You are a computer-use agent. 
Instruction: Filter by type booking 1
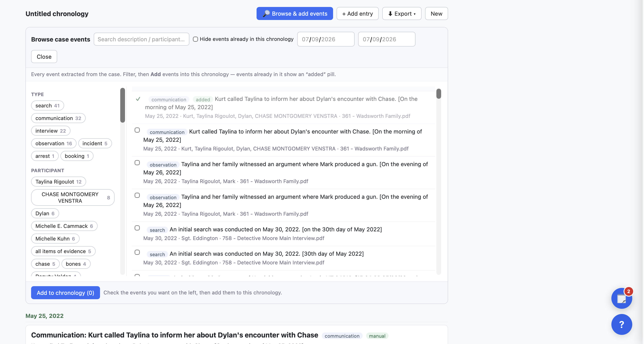click(x=77, y=156)
